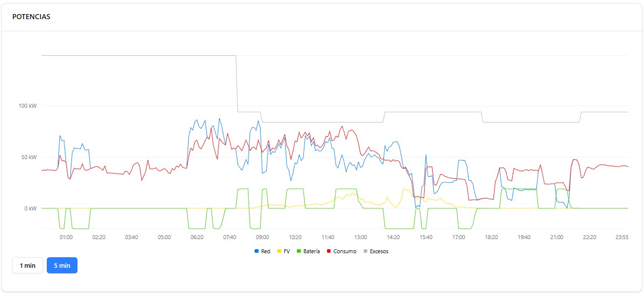Switch chart resolution to 1 min

pos(27,265)
